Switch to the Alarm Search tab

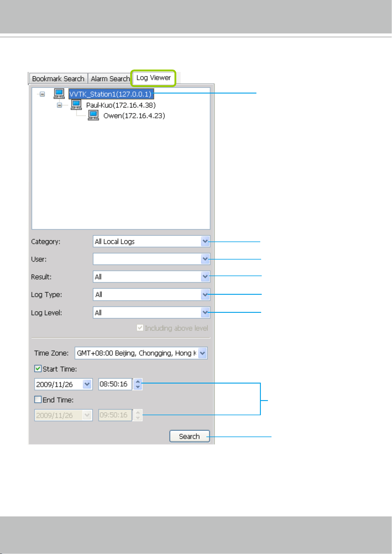pyautogui.click(x=110, y=79)
